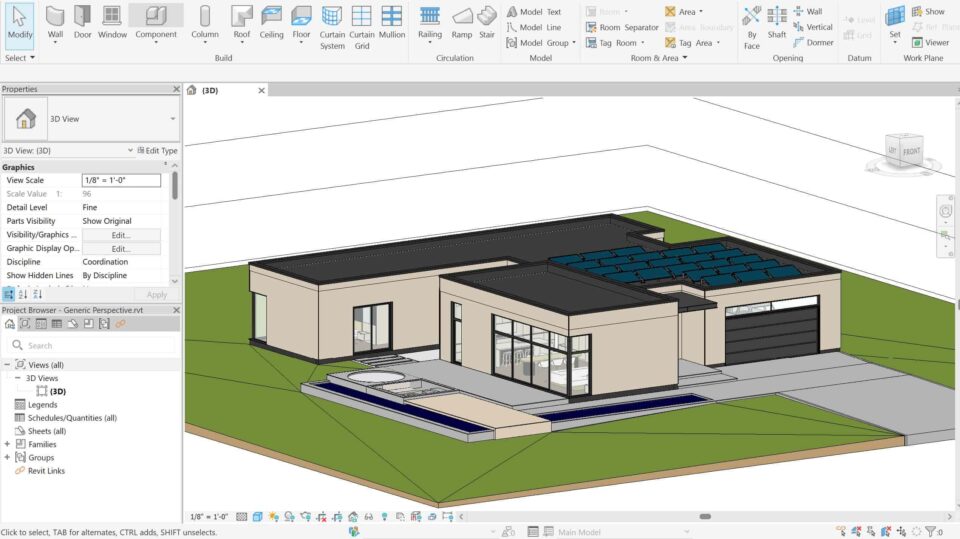Collapse the 3D Views tree node

coord(17,378)
